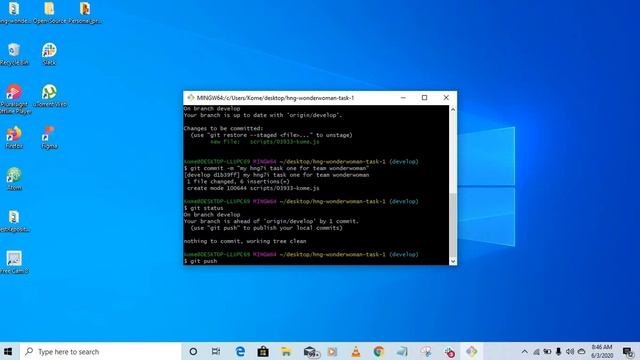Click the terminal scrollbar down arrow
640x360 pixels.
point(453,261)
